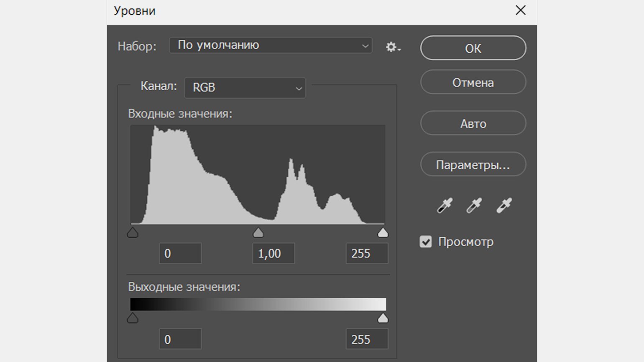Click the gamma field showing 1,00

tap(273, 253)
